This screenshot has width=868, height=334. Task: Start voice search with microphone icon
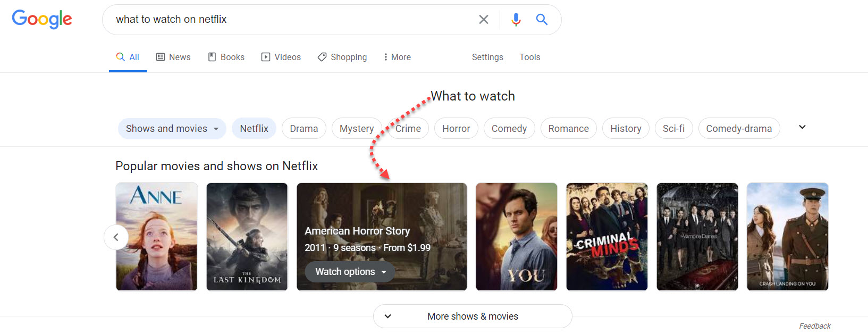pos(516,20)
